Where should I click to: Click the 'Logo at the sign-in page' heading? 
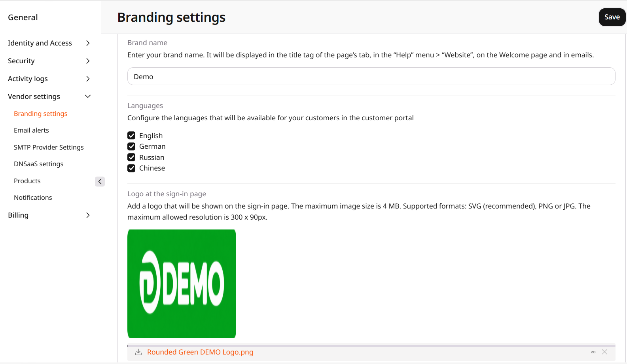tap(167, 194)
